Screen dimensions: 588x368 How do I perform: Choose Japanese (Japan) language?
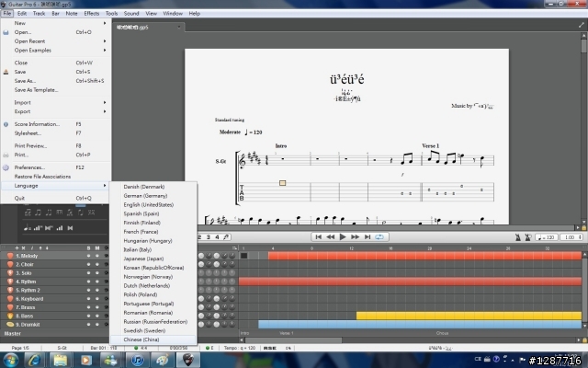pos(143,259)
